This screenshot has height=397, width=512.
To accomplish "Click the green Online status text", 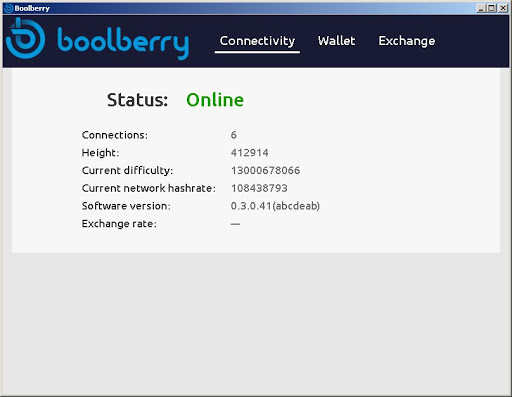I will pyautogui.click(x=215, y=100).
